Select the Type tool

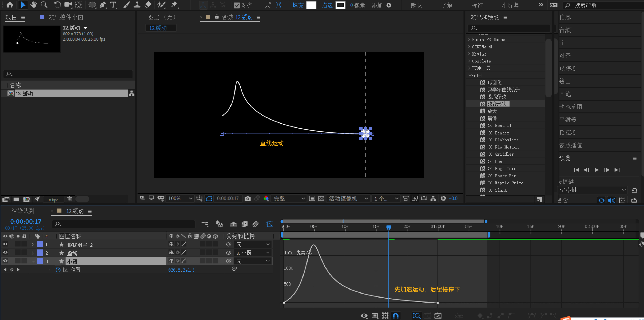coord(113,5)
